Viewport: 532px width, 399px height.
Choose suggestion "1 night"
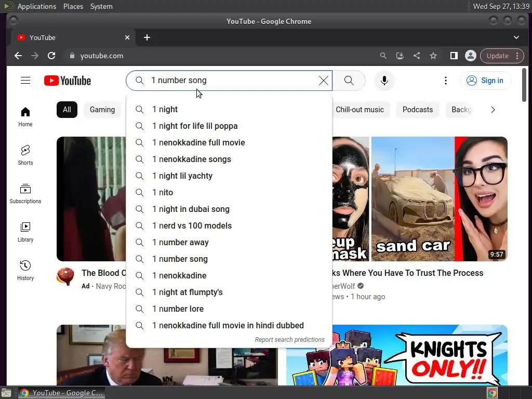(229, 109)
